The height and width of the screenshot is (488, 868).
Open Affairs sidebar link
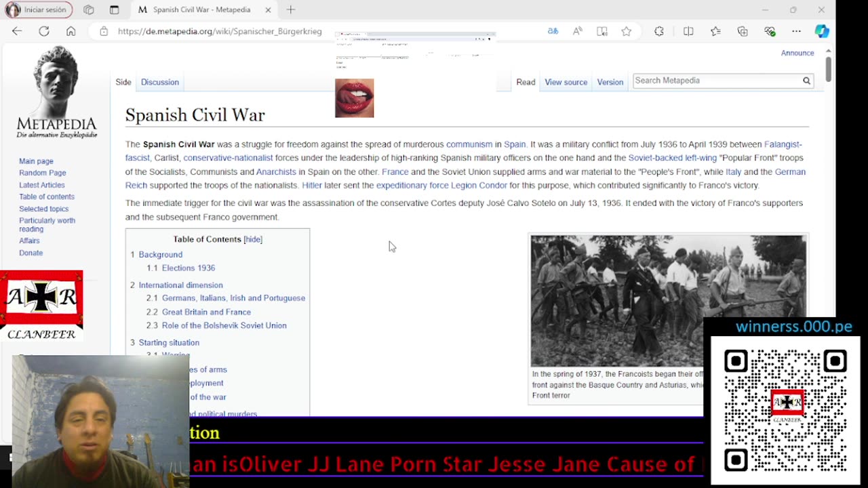(x=29, y=241)
